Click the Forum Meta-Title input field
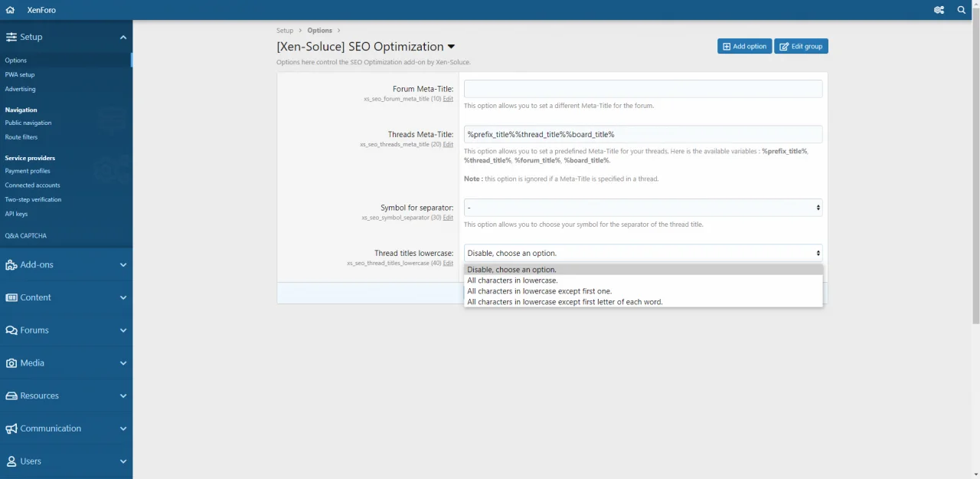 (642, 89)
